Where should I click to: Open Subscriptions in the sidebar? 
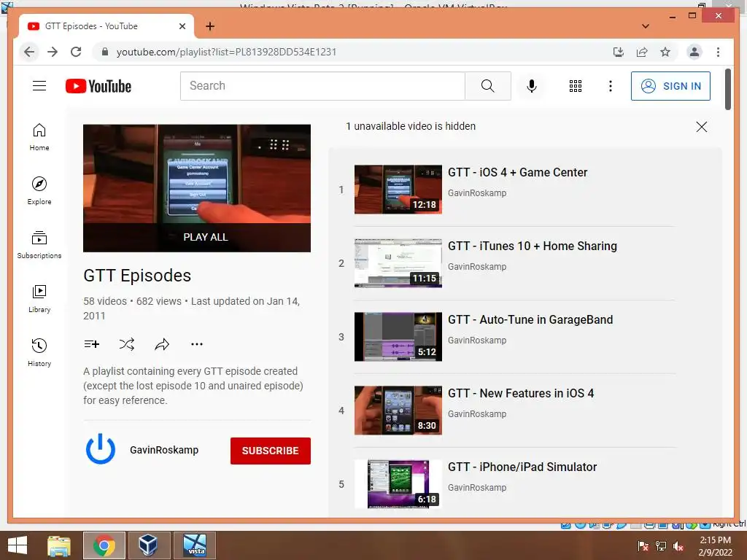click(39, 245)
